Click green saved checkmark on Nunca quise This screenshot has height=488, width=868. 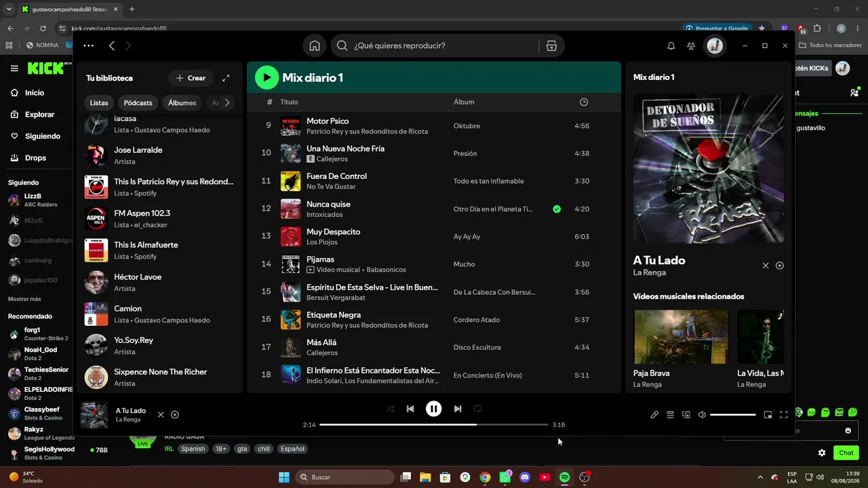click(557, 209)
